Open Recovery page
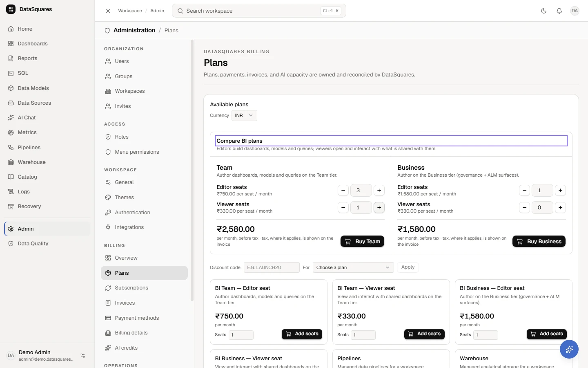 [47, 206]
